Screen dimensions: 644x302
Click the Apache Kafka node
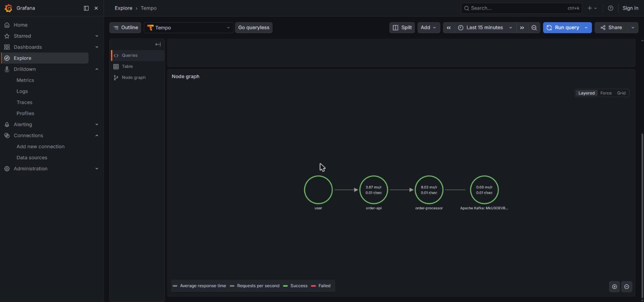pyautogui.click(x=484, y=190)
